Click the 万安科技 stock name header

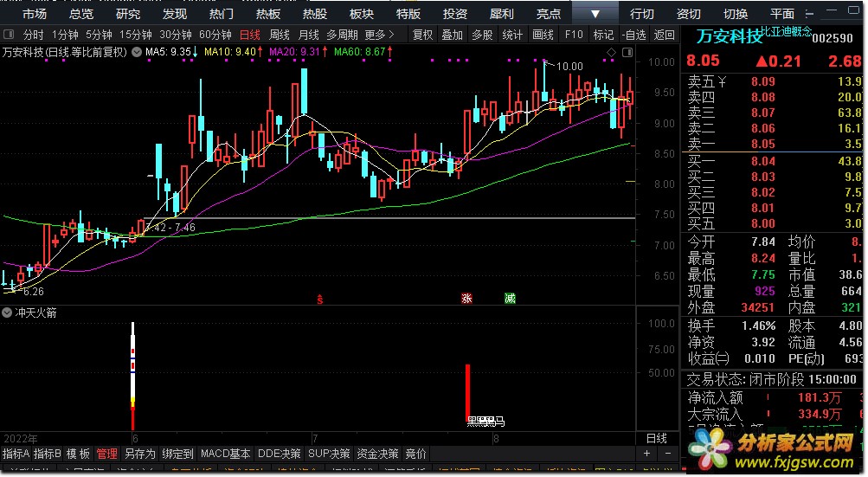(x=729, y=36)
